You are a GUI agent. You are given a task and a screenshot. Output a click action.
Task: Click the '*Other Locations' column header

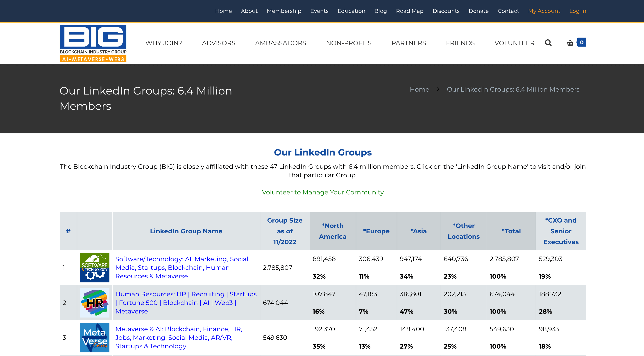[x=463, y=231]
